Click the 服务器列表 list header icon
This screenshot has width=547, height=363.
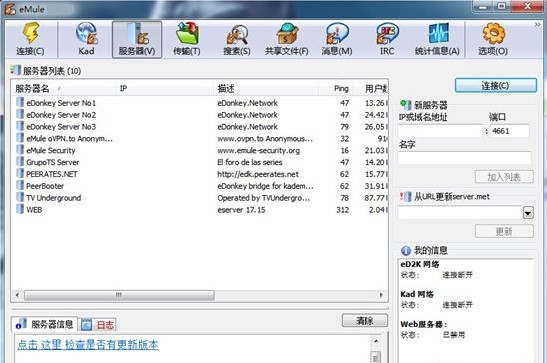(x=16, y=70)
